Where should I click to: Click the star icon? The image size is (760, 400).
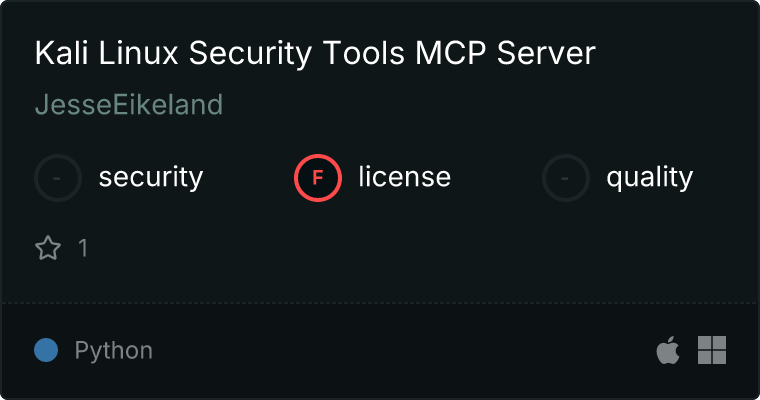(x=48, y=248)
